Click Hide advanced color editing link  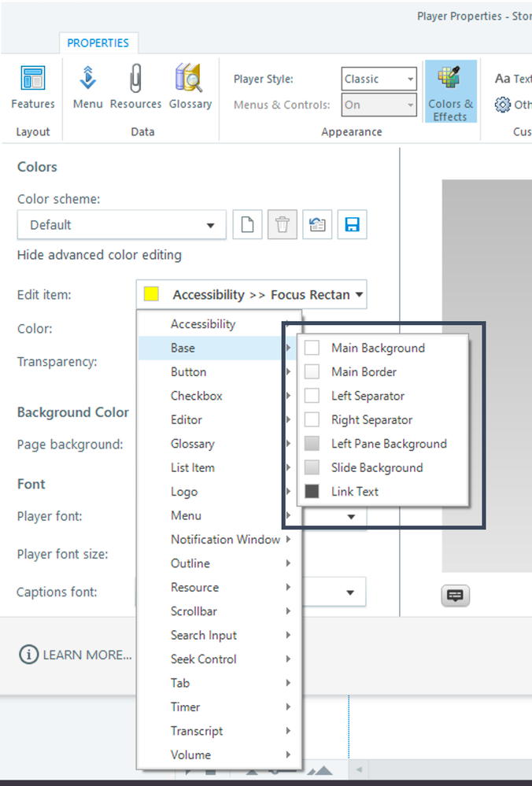[99, 255]
